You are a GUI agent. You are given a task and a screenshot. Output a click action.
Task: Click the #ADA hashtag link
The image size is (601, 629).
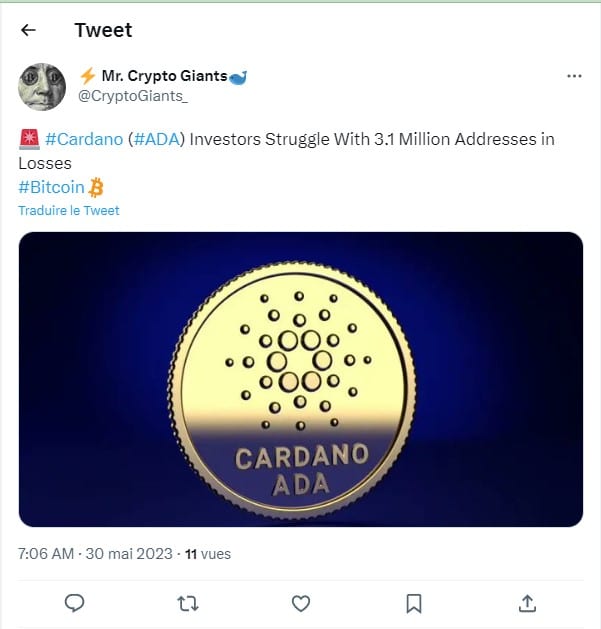pyautogui.click(x=158, y=139)
